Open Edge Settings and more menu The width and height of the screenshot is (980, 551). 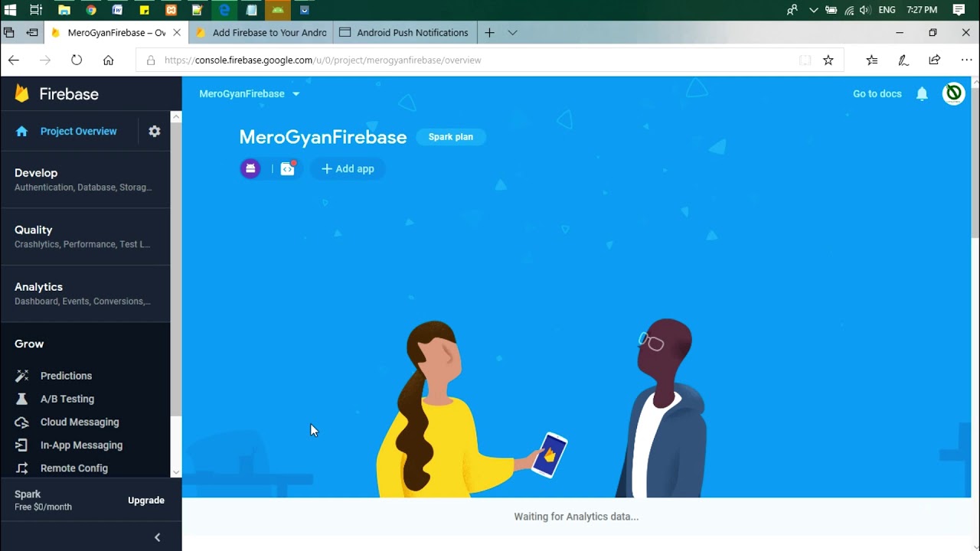point(966,60)
